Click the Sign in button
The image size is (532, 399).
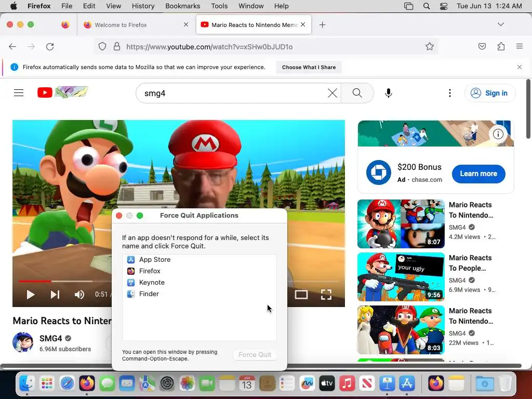(x=489, y=93)
